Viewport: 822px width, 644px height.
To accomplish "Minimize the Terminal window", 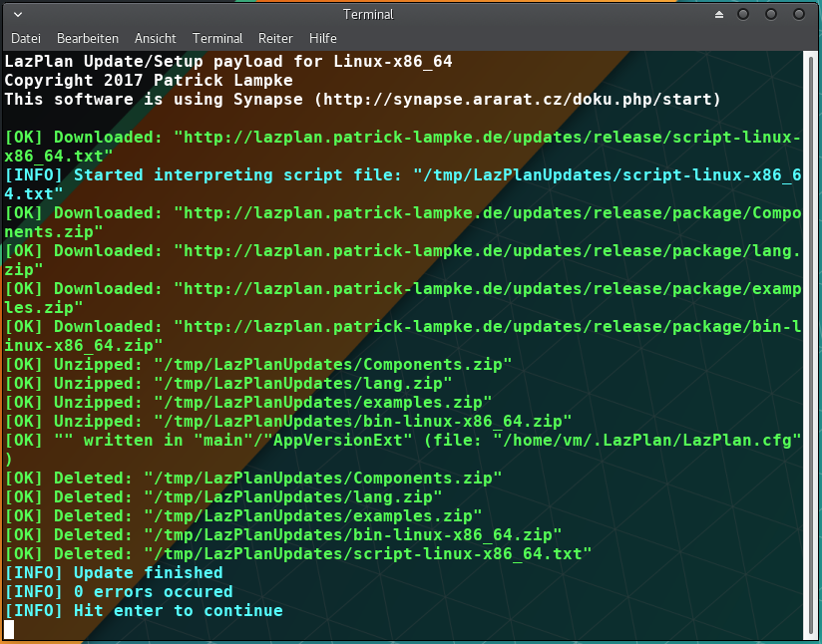I will coord(744,14).
